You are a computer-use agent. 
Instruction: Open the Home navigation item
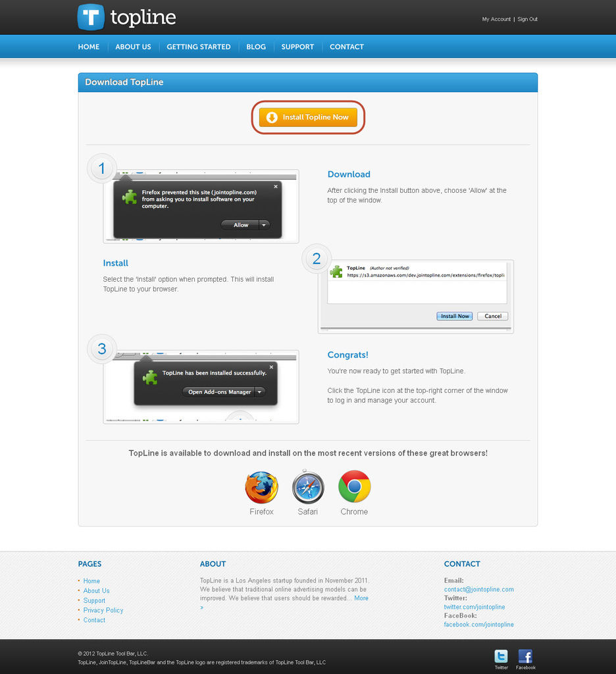89,47
